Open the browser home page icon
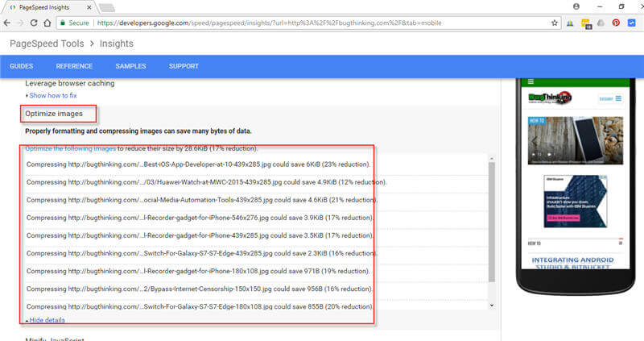This screenshot has height=341, width=644. pyautogui.click(x=47, y=23)
